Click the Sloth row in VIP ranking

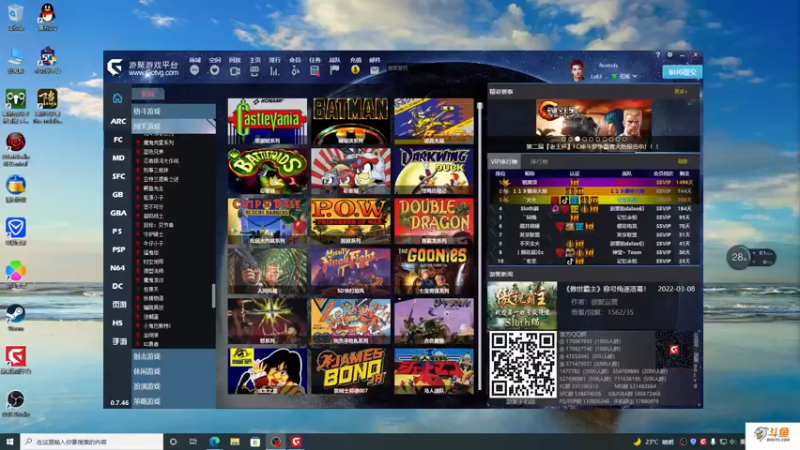pos(594,209)
